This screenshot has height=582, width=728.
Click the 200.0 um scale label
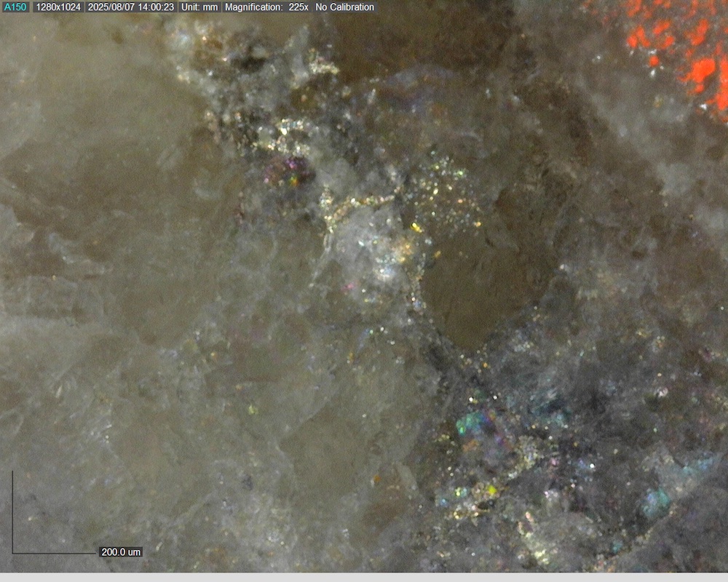[121, 552]
